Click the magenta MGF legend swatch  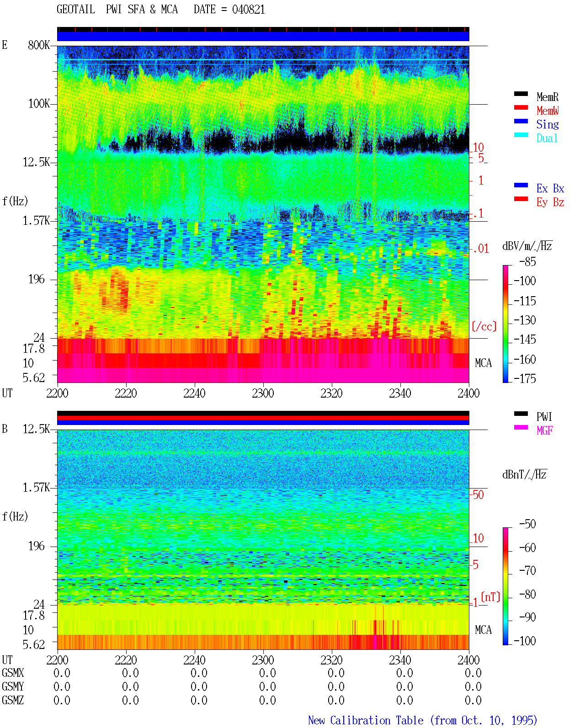point(521,427)
